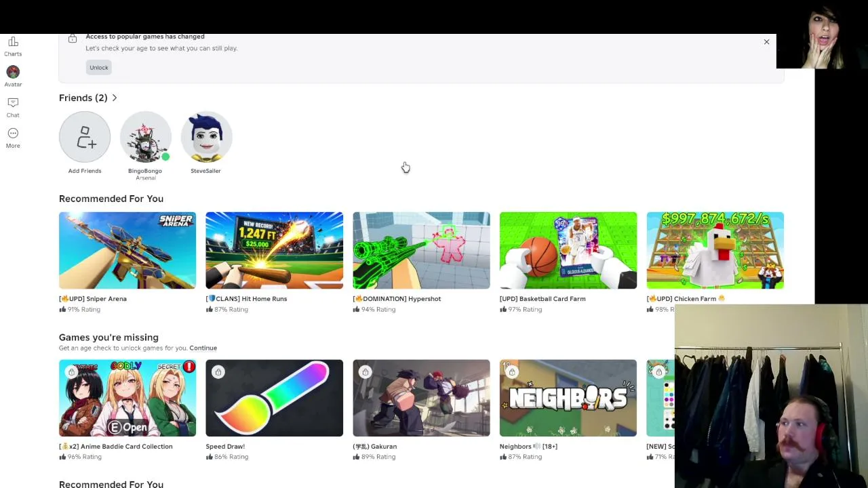This screenshot has width=868, height=488.
Task: Open the Avatar page in the sidebar
Action: coord(13,77)
